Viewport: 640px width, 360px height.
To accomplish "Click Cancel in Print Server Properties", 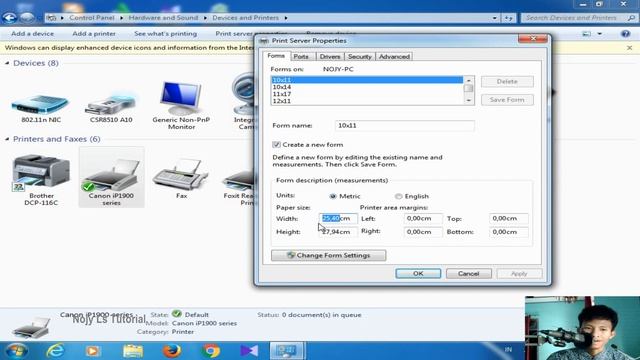I will point(469,273).
